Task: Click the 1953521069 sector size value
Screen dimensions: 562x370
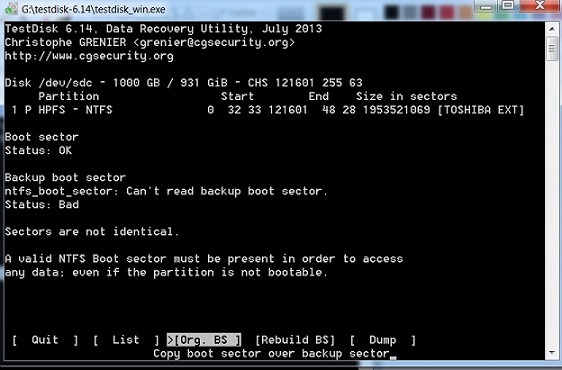Action: [x=396, y=110]
